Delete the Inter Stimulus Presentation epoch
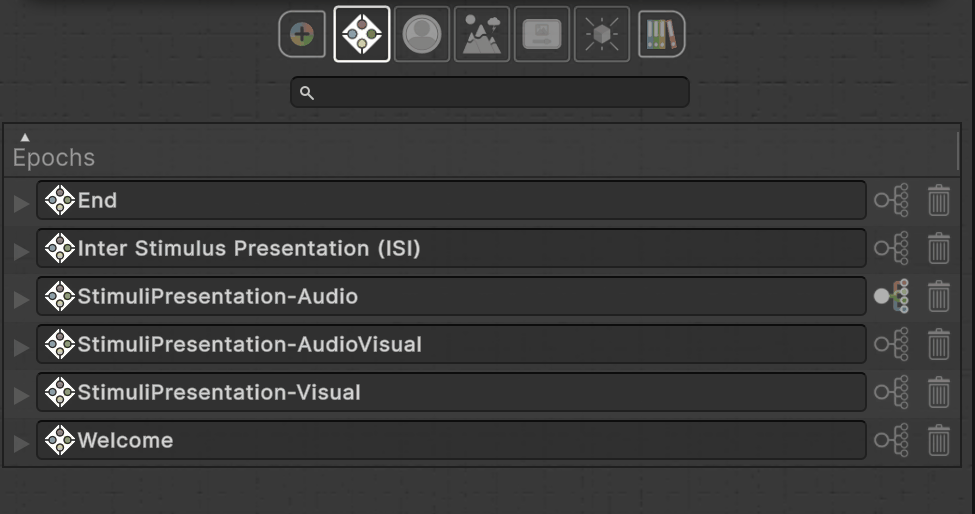This screenshot has width=975, height=514. 939,248
